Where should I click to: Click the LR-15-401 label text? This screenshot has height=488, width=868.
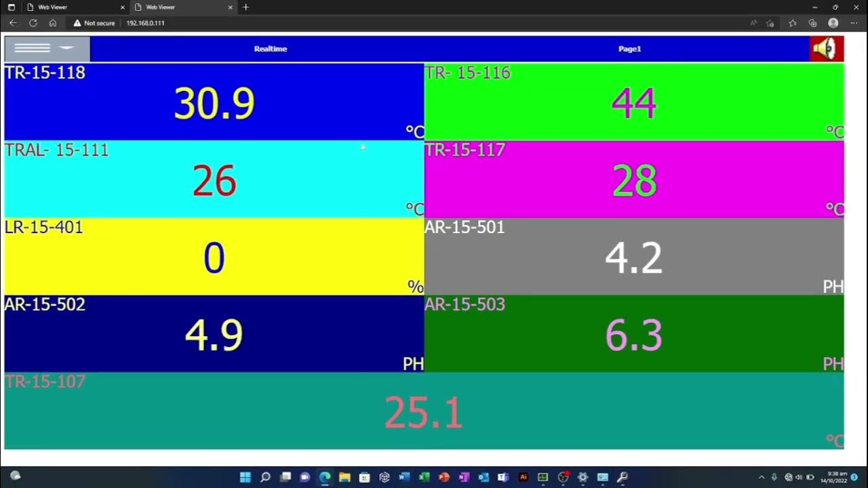click(x=43, y=227)
